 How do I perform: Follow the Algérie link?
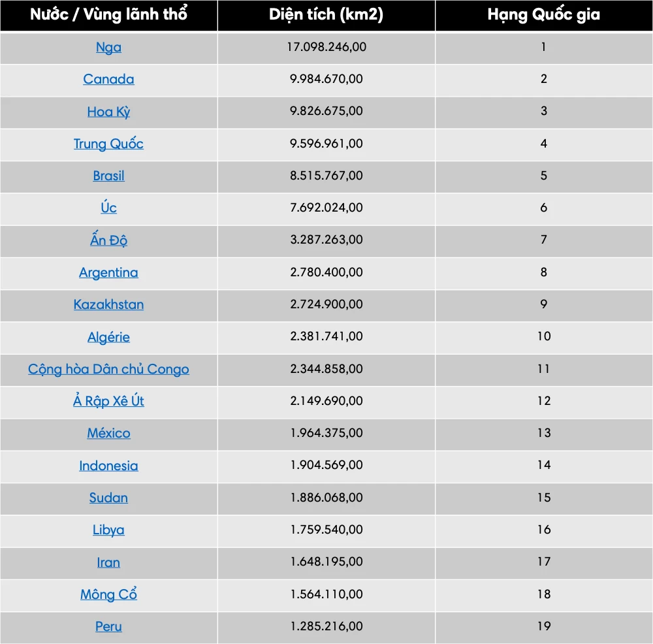108,337
